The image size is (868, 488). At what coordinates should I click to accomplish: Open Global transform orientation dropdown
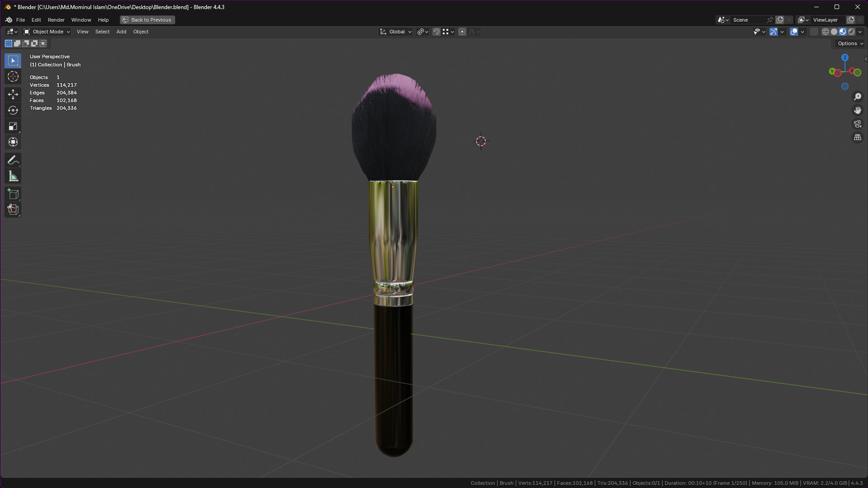tap(395, 32)
